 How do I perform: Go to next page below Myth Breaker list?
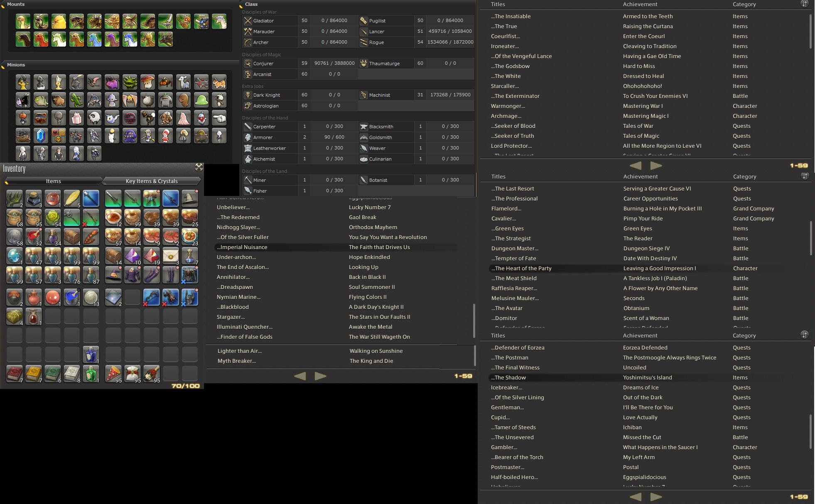pos(320,376)
